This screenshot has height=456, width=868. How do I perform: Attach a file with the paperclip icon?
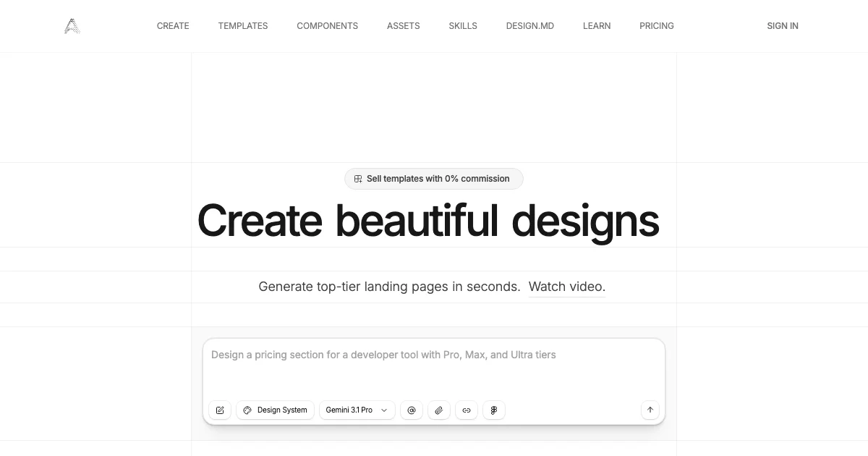439,410
